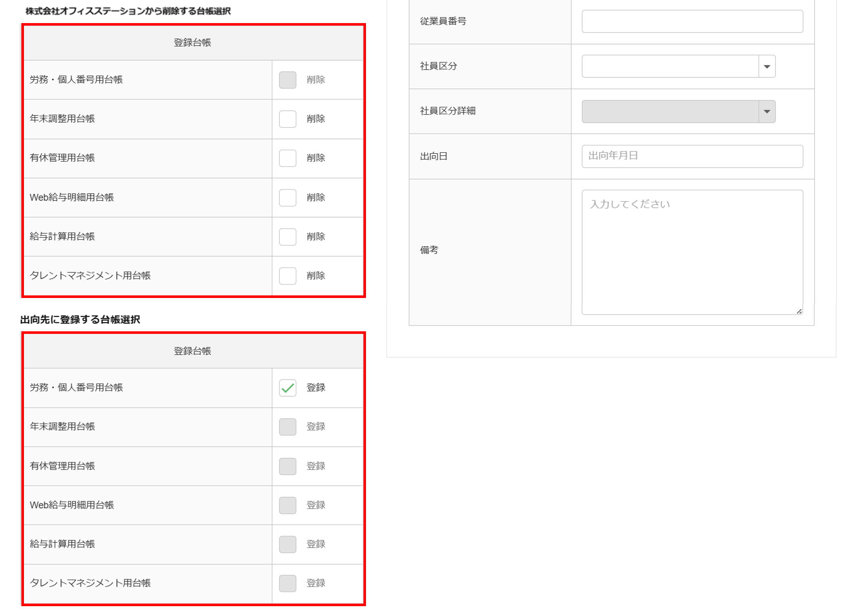Check 削除 for 給与計算用台帳

point(287,236)
